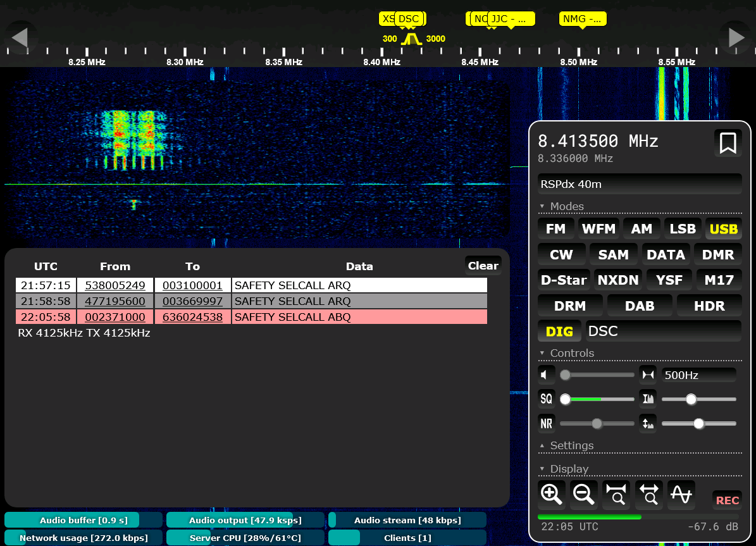The image size is (756, 546).
Task: Select the LSB mode
Action: pos(682,229)
